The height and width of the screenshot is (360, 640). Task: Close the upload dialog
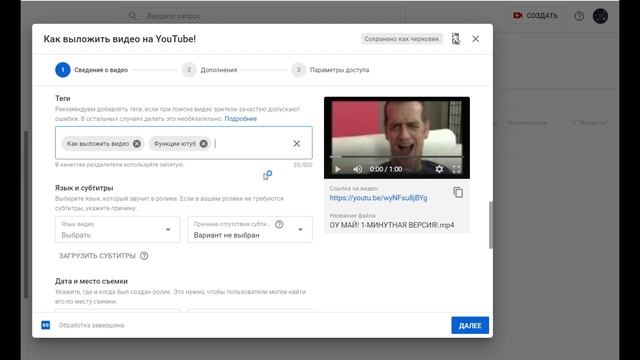point(476,39)
